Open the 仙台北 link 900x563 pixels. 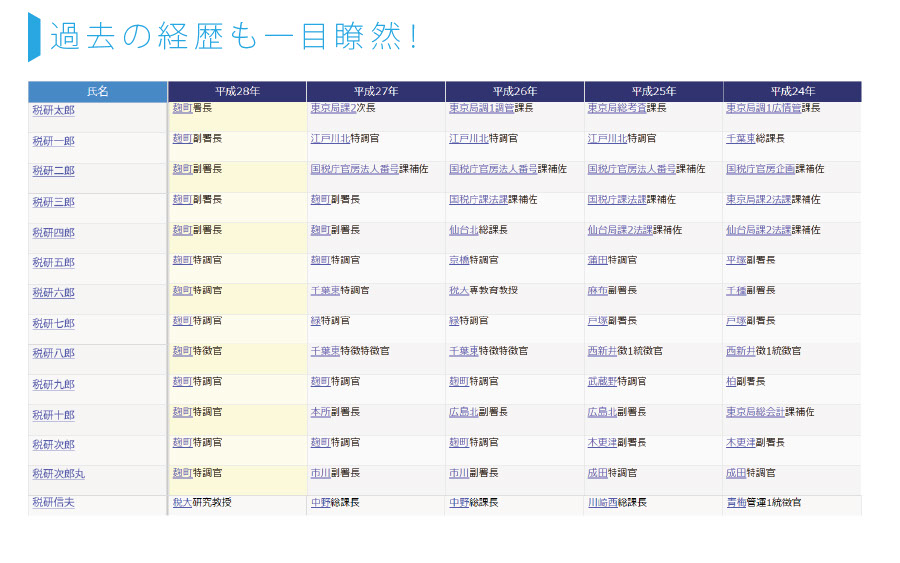tap(464, 230)
